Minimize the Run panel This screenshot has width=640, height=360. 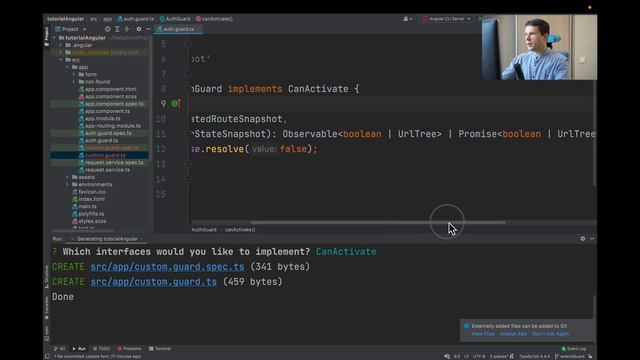coord(592,239)
